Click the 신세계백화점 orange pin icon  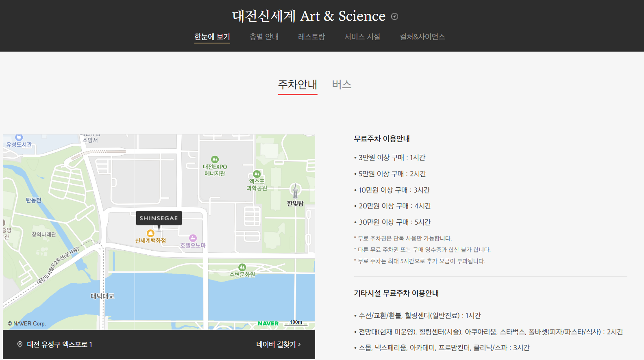pyautogui.click(x=150, y=233)
